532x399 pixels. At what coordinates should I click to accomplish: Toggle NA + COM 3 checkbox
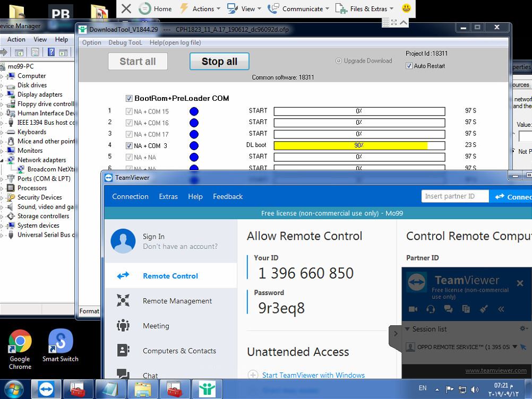129,145
